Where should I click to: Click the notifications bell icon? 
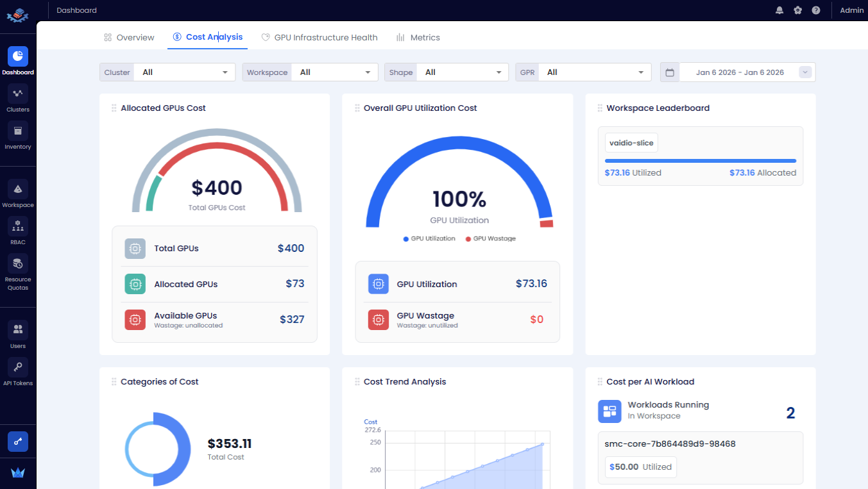pos(779,10)
